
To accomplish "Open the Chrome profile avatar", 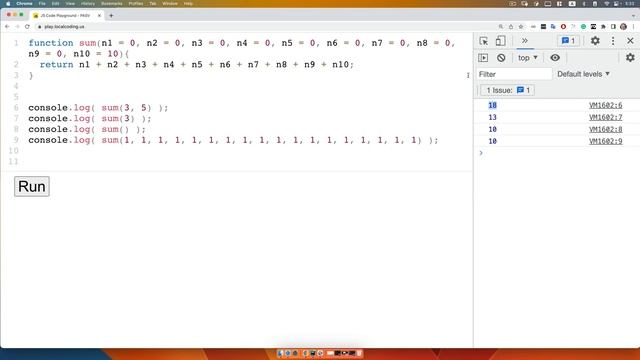I will click(x=623, y=27).
